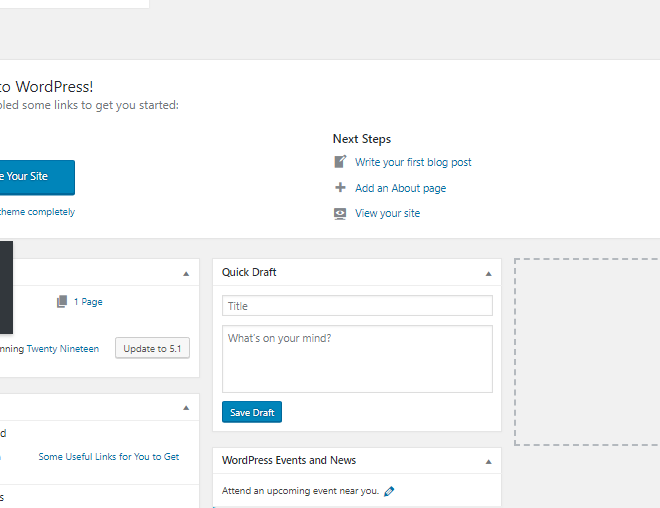Collapse the WordPress Events and News widget
The image size is (660, 508).
pos(488,462)
